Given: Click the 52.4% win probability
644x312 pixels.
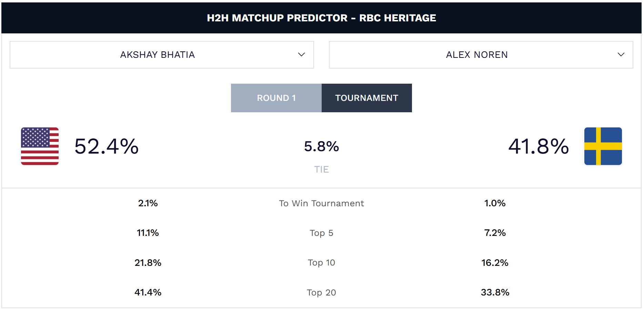Looking at the screenshot, I should pos(107,146).
